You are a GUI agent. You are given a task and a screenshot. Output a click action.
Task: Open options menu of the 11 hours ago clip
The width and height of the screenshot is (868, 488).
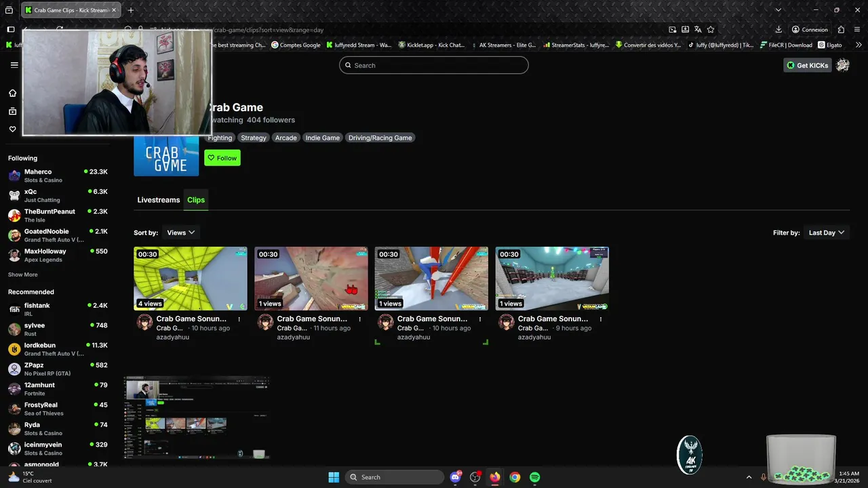[x=359, y=319]
